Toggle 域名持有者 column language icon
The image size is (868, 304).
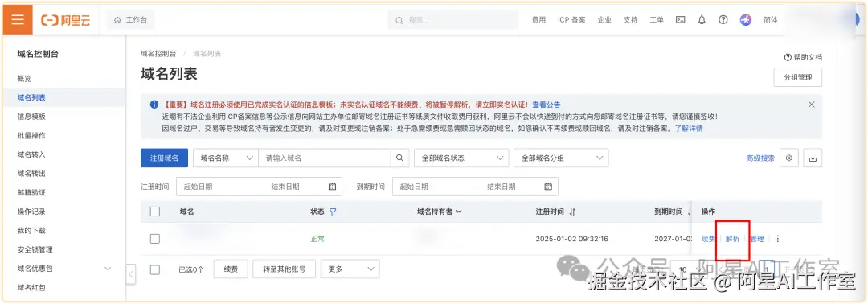click(x=459, y=212)
